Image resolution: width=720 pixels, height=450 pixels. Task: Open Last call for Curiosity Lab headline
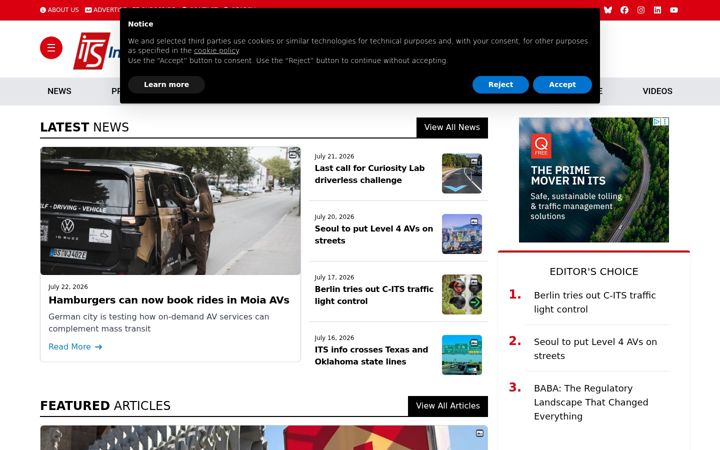coord(370,174)
